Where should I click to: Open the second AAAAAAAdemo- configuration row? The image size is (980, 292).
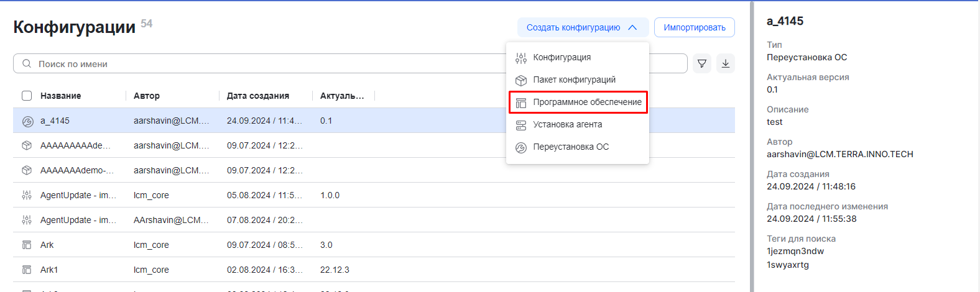pos(77,170)
